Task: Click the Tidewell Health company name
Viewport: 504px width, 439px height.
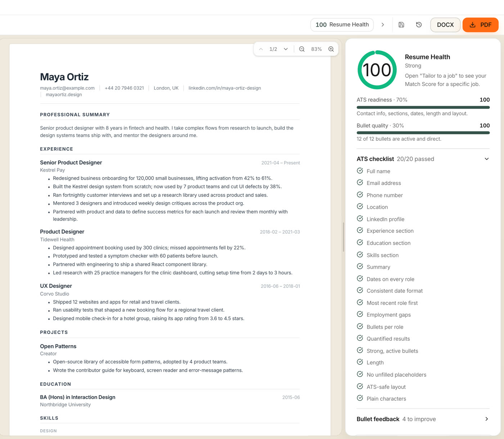Action: [x=57, y=240]
